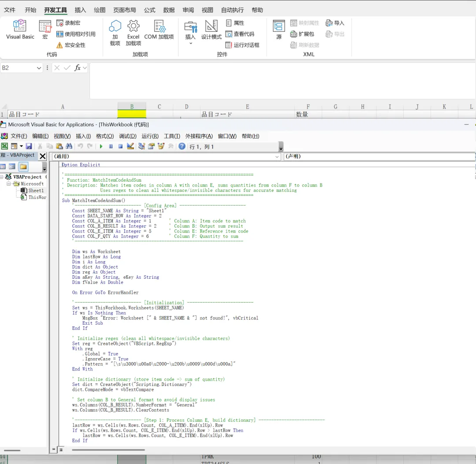Image resolution: width=476 pixels, height=464 pixels.
Task: Click the fx insert function icon
Action: pos(78,67)
